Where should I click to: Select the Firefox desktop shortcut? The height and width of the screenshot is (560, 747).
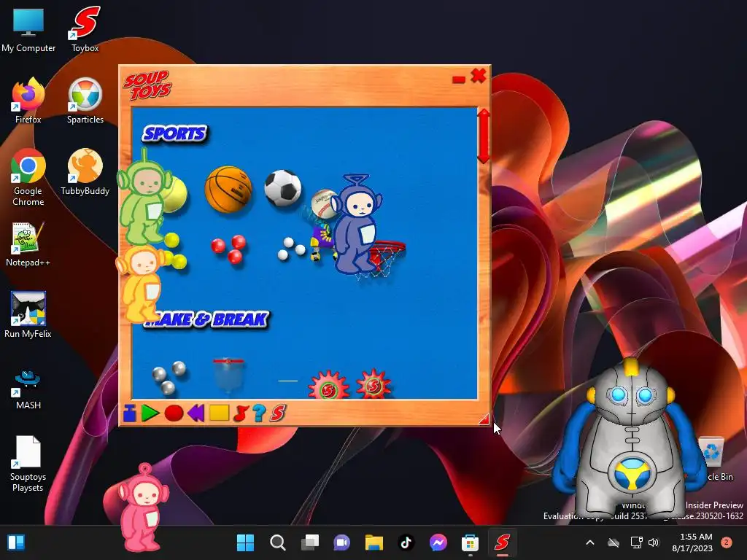point(28,101)
